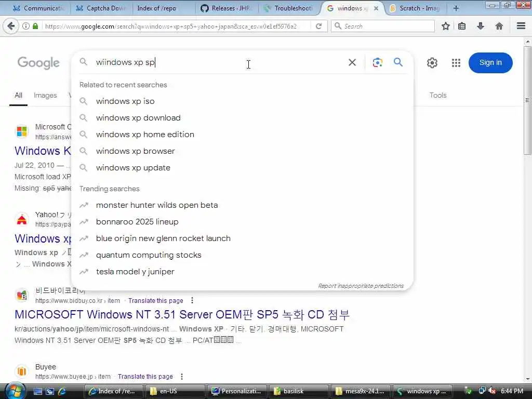
Task: Click the browser URL address bar
Action: point(177,26)
